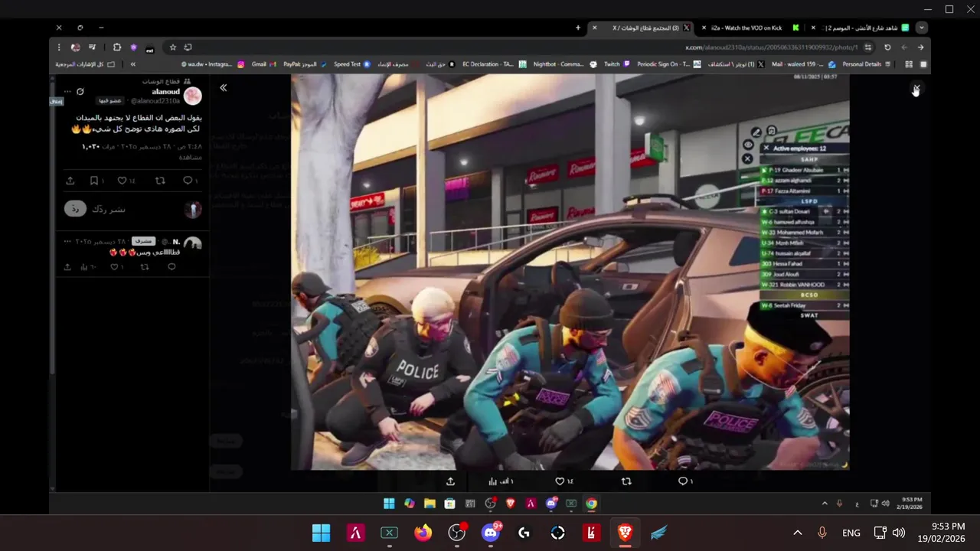
Task: Reply to the N. comment
Action: tap(171, 267)
